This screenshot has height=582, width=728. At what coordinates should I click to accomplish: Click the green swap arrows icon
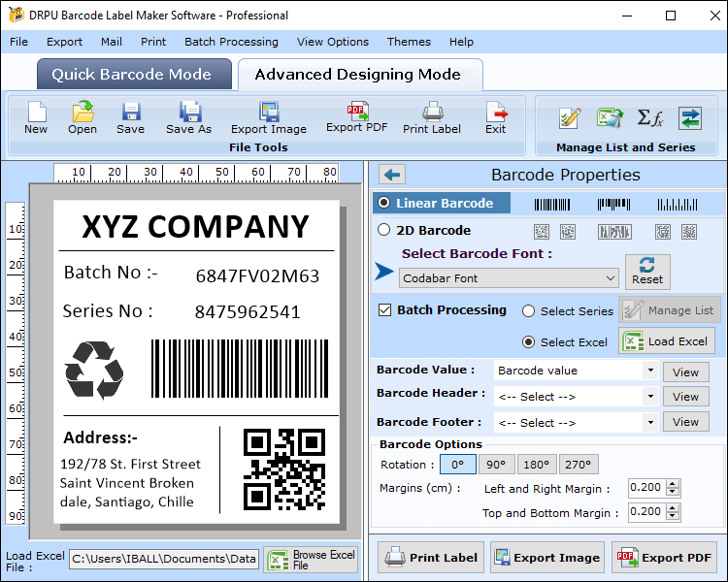click(690, 118)
